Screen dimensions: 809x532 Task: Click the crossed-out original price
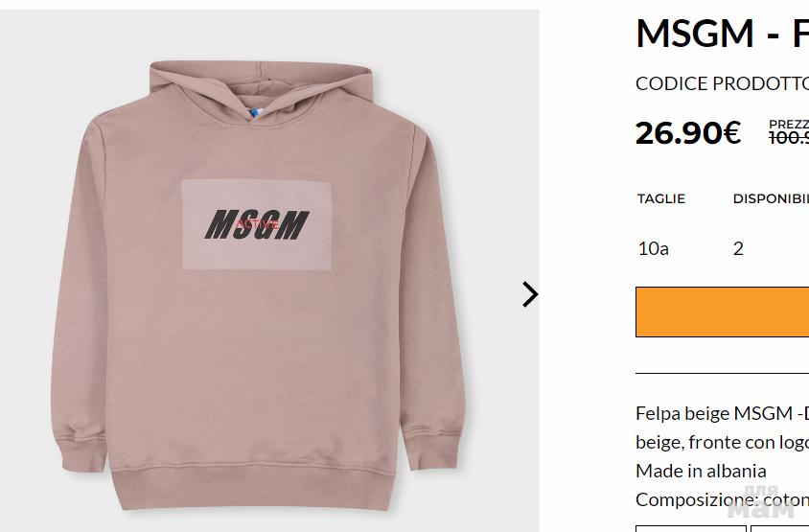coord(789,138)
